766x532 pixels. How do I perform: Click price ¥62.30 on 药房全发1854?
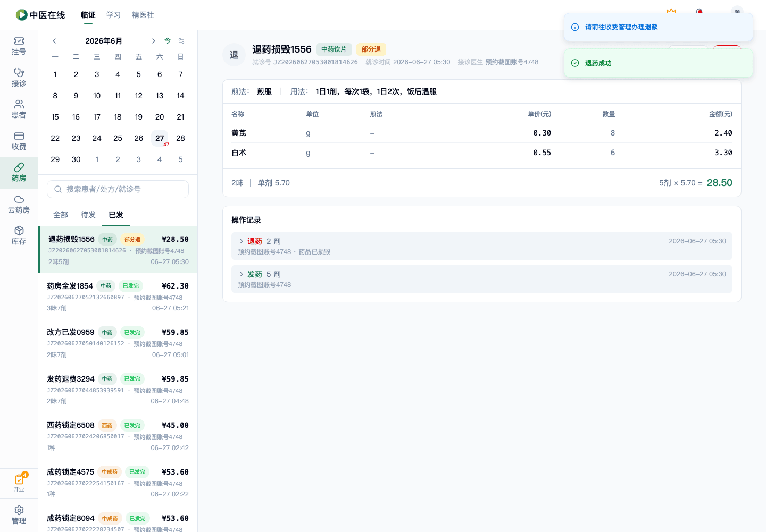click(175, 286)
